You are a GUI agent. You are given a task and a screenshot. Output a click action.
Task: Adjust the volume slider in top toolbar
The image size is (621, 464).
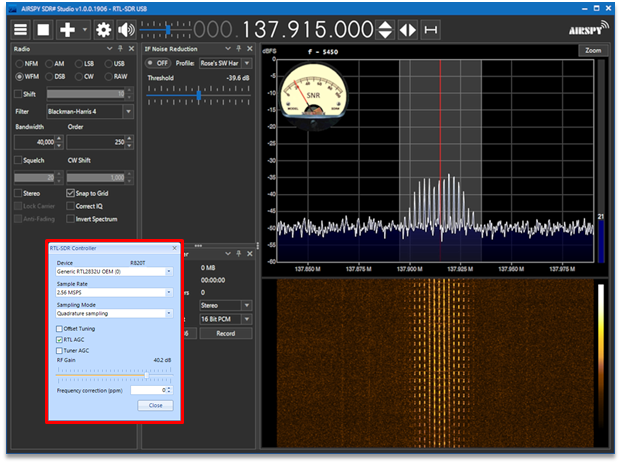tap(166, 30)
